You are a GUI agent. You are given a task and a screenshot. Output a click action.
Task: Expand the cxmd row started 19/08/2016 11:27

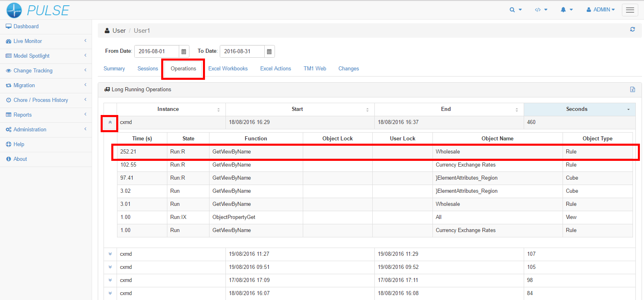tap(110, 254)
